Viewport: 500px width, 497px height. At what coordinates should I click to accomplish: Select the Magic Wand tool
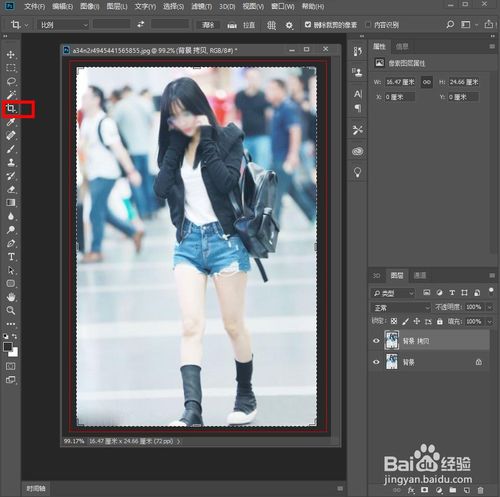[11, 95]
